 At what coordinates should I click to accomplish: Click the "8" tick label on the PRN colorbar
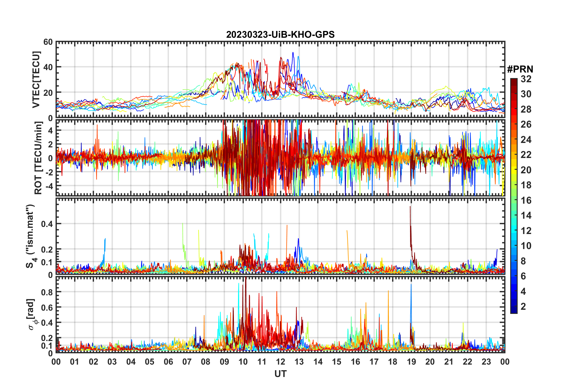click(x=524, y=261)
